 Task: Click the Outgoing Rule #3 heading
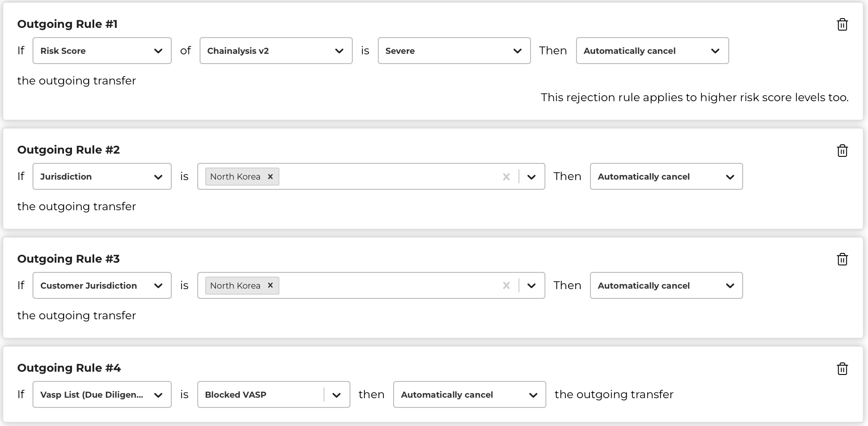click(69, 259)
